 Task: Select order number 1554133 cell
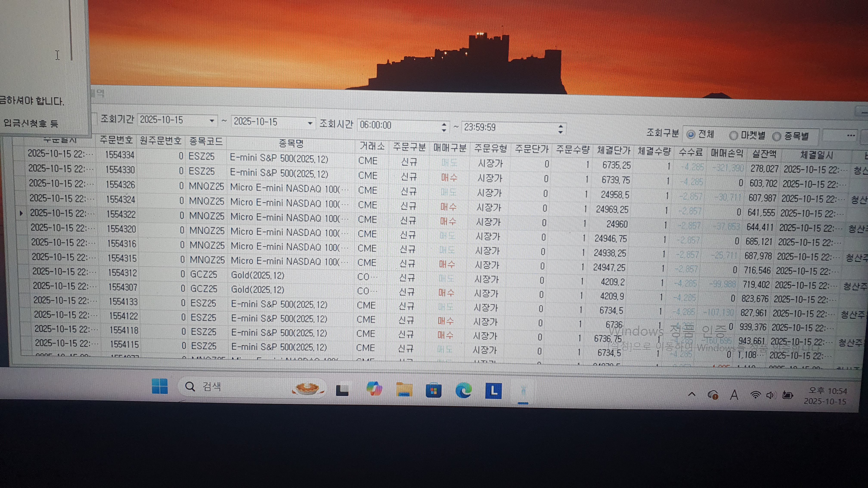[123, 301]
